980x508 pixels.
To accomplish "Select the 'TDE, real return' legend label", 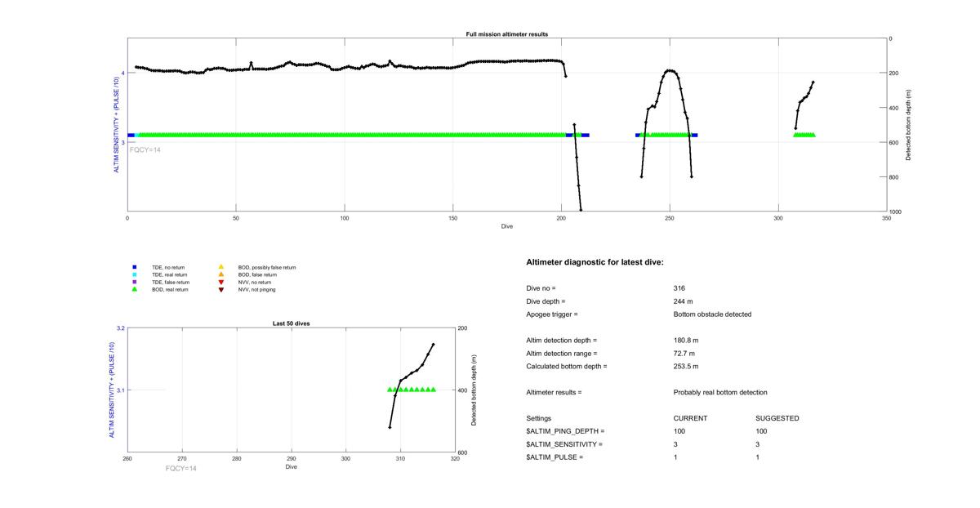I will point(170,274).
